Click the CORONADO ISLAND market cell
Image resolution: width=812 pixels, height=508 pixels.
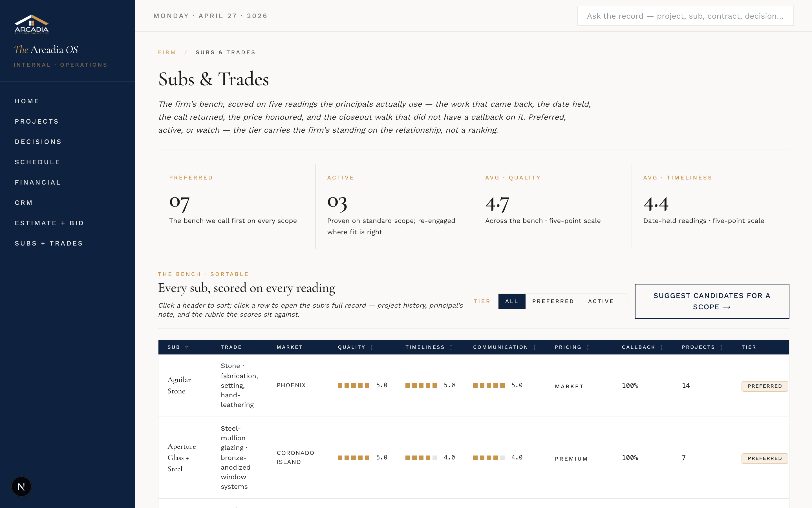pyautogui.click(x=295, y=457)
